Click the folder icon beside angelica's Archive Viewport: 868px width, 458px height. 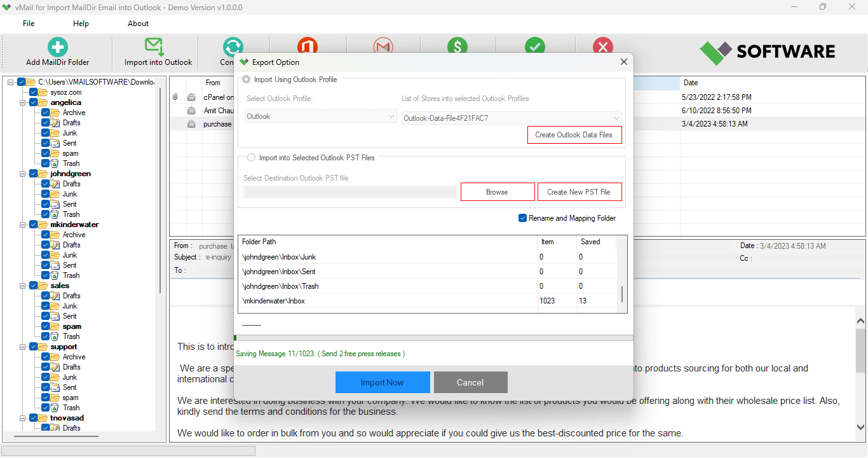(56, 113)
